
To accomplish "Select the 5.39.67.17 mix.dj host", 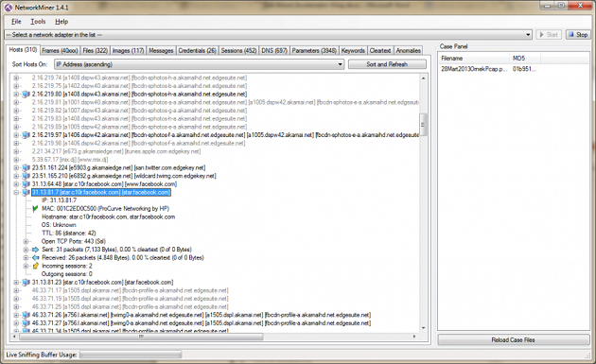I will click(x=70, y=160).
